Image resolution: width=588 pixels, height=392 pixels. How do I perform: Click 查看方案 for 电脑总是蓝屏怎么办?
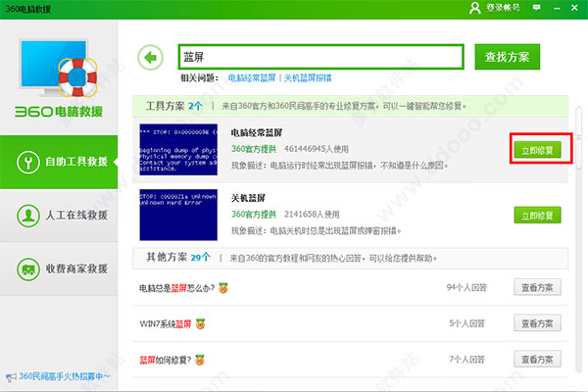(x=537, y=287)
